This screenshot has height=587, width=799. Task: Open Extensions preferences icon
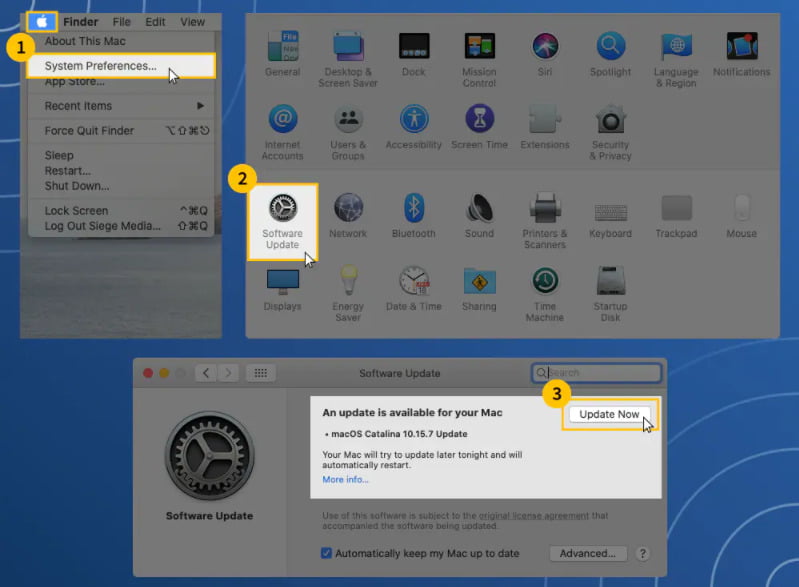pyautogui.click(x=545, y=119)
